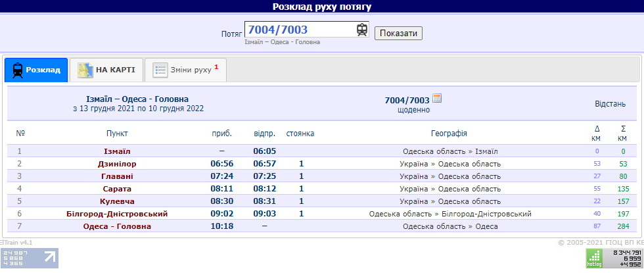Open the Главані station link

point(117,176)
